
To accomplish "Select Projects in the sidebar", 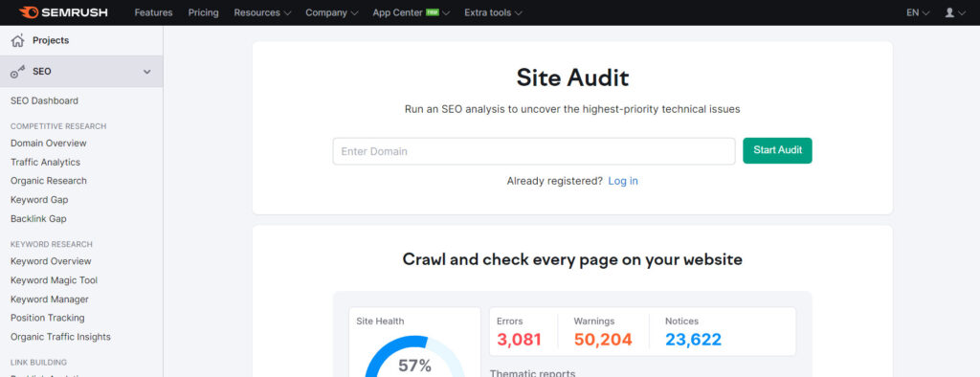I will [51, 40].
